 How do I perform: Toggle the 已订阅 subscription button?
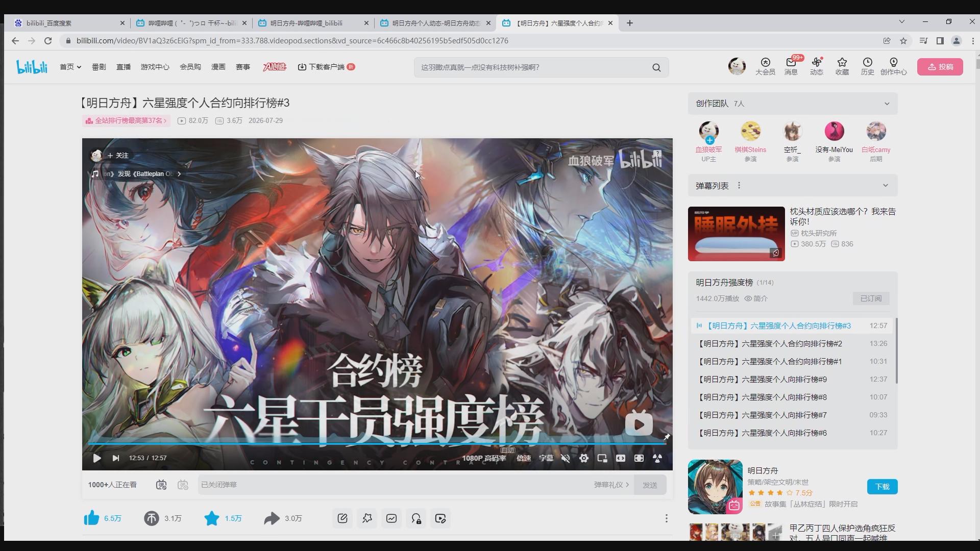871,298
